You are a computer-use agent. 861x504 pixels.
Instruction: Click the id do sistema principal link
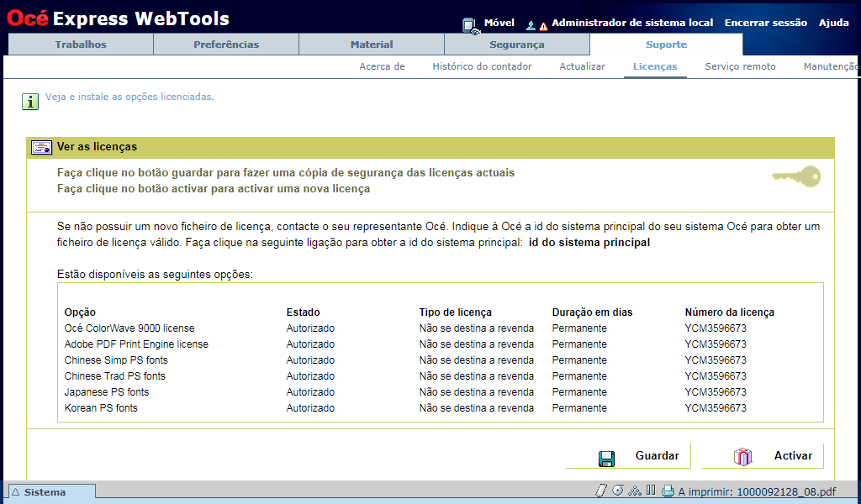(589, 243)
